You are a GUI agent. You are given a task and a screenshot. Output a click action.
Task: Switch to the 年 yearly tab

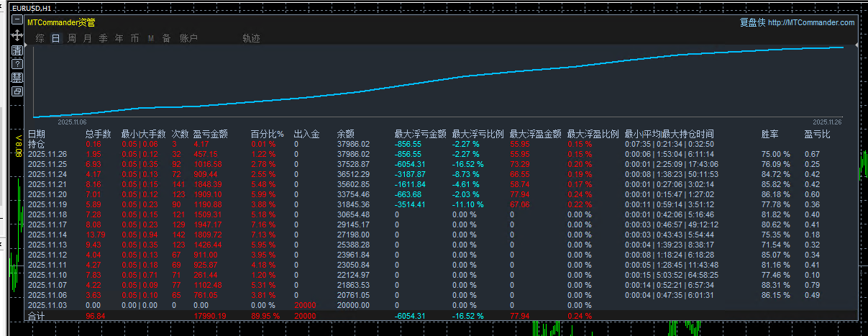[119, 38]
